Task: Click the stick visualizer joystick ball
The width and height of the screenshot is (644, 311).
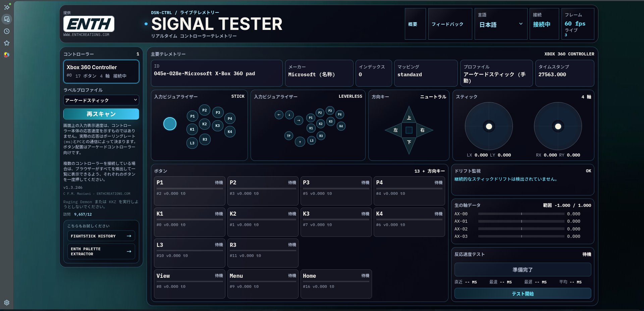Action: 170,124
